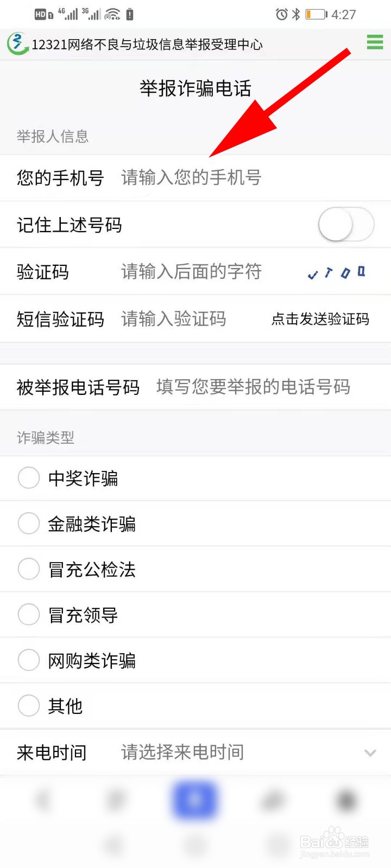The width and height of the screenshot is (391, 868).
Task: Select the 网购类诈骗 radio option
Action: [x=29, y=660]
